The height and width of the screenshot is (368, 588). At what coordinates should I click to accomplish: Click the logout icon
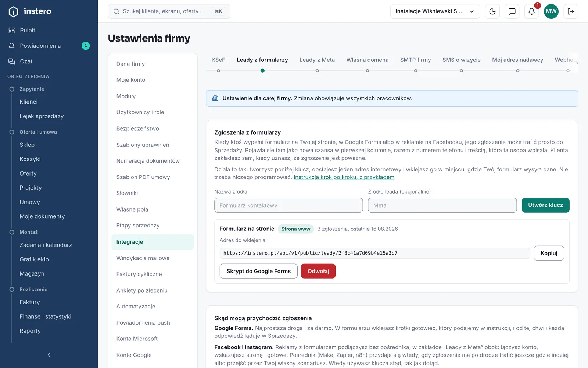pos(571,11)
